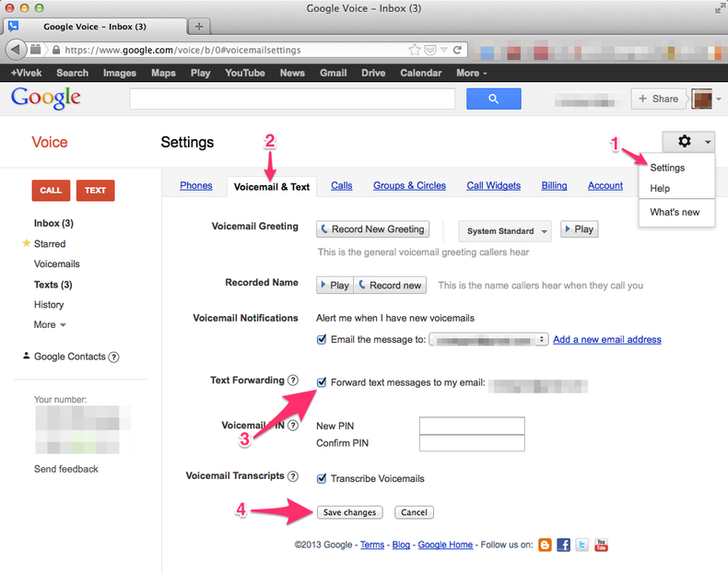This screenshot has width=728, height=573.
Task: Click Record New Greeting button
Action: tap(373, 229)
